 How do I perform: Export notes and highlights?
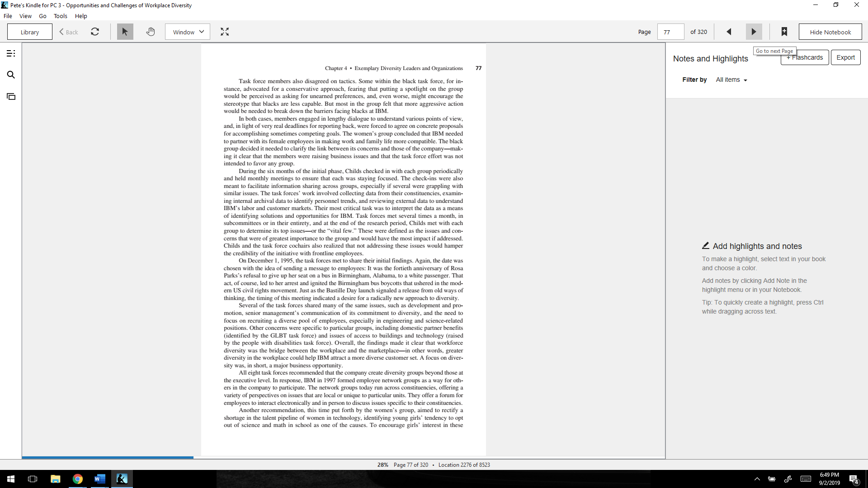coord(845,57)
